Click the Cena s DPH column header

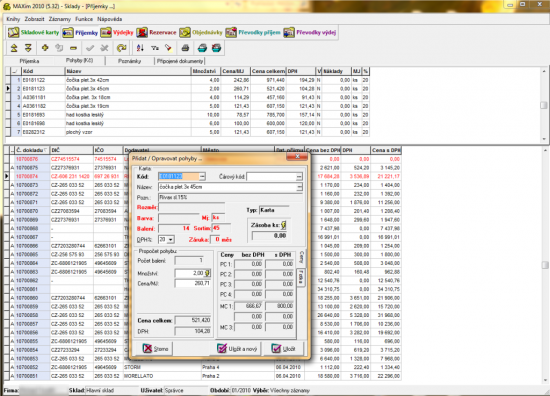(386, 150)
